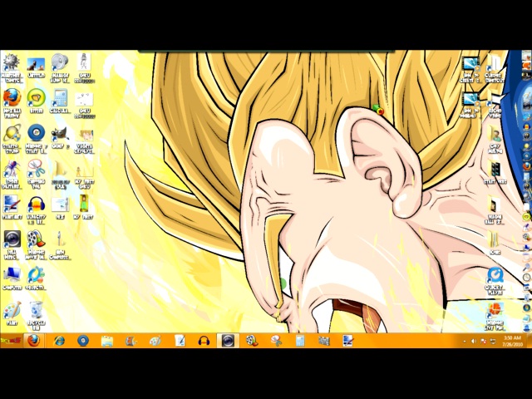
Task: Launch Paint.NET from the desktop icon
Action: click(x=12, y=207)
